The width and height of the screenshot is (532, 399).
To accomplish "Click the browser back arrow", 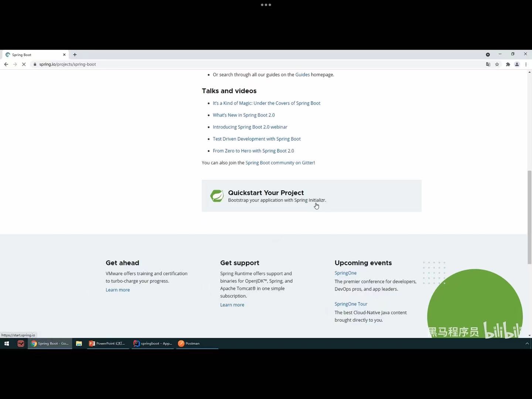I will click(x=6, y=64).
